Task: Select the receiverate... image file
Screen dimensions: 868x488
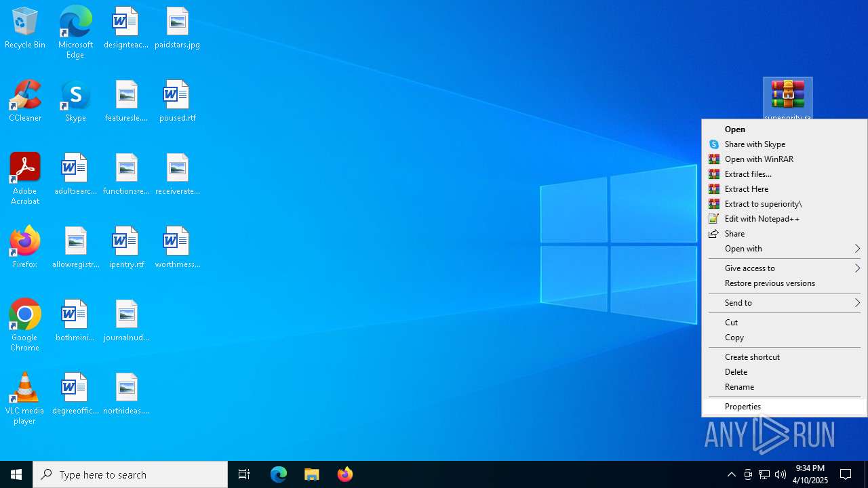Action: [x=177, y=175]
